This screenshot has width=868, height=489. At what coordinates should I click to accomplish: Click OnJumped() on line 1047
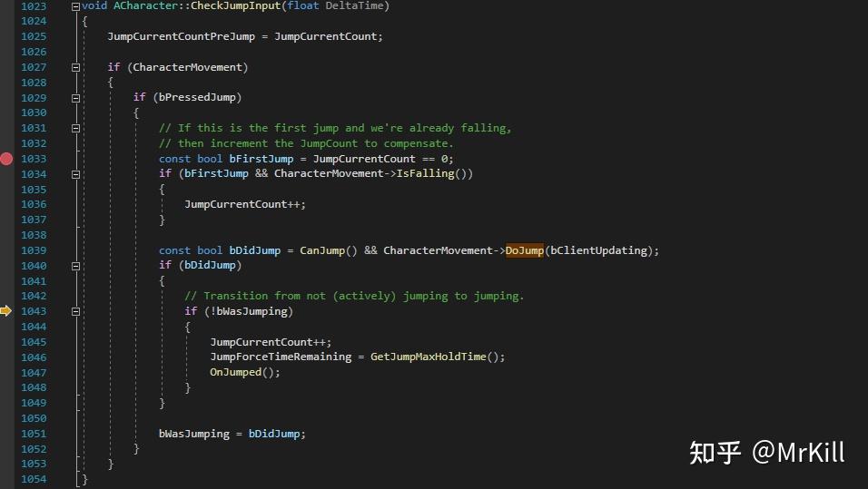[242, 372]
